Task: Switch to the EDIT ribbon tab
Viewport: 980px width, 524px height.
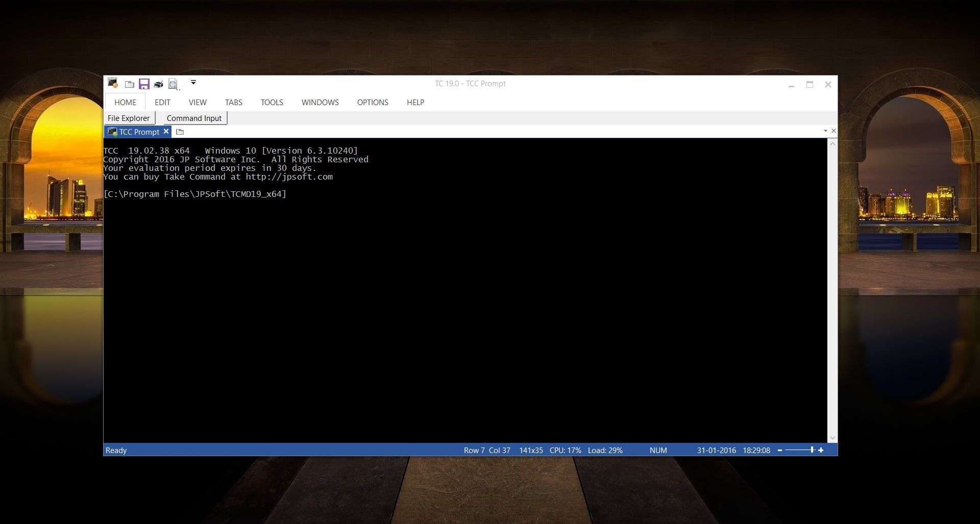Action: (x=162, y=102)
